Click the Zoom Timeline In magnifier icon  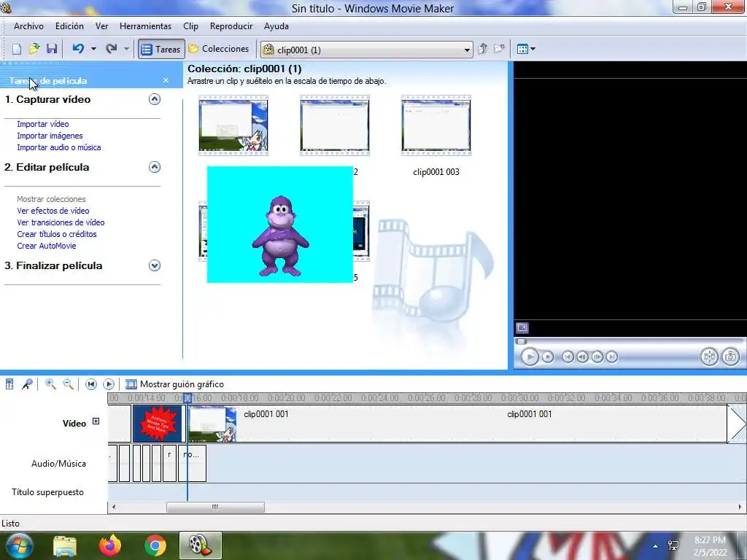point(50,384)
